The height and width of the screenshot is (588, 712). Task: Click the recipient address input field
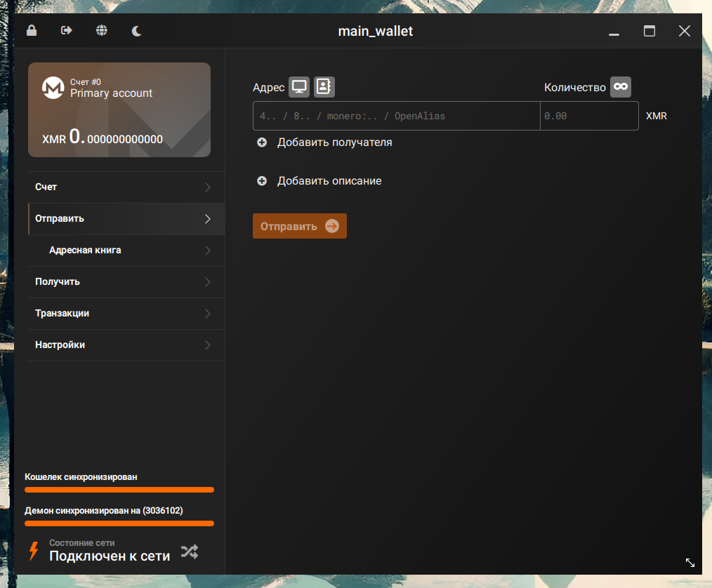(x=396, y=116)
